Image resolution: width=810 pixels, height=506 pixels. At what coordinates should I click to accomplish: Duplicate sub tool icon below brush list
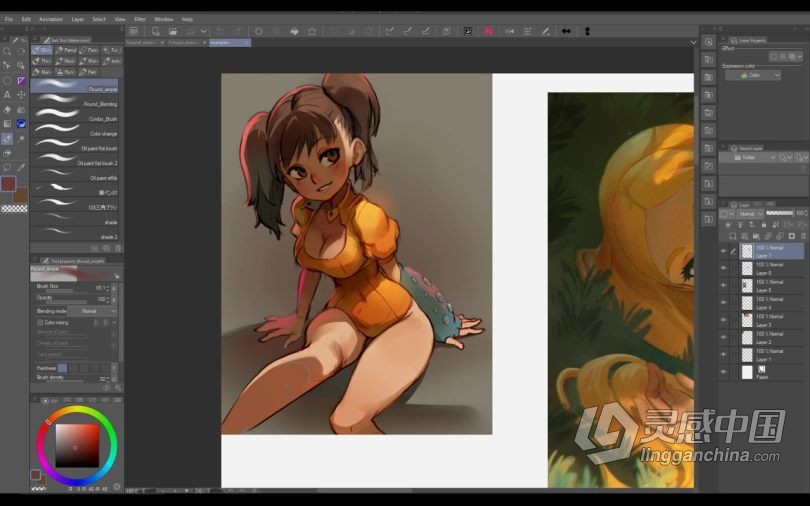[x=106, y=248]
